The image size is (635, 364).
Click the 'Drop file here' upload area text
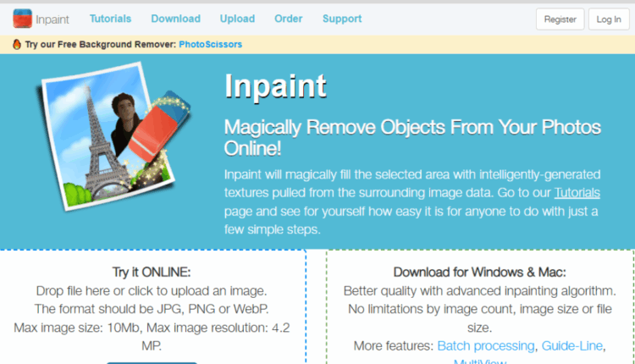point(152,290)
